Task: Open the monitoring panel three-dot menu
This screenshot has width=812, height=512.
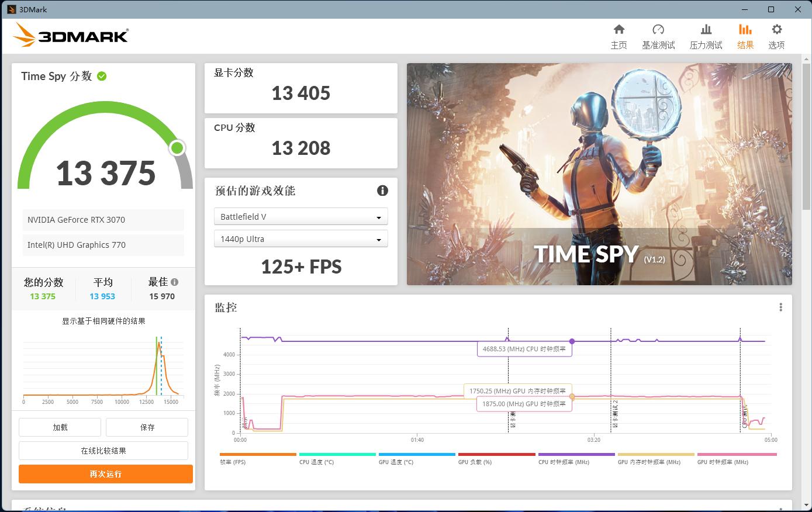Action: (780, 307)
